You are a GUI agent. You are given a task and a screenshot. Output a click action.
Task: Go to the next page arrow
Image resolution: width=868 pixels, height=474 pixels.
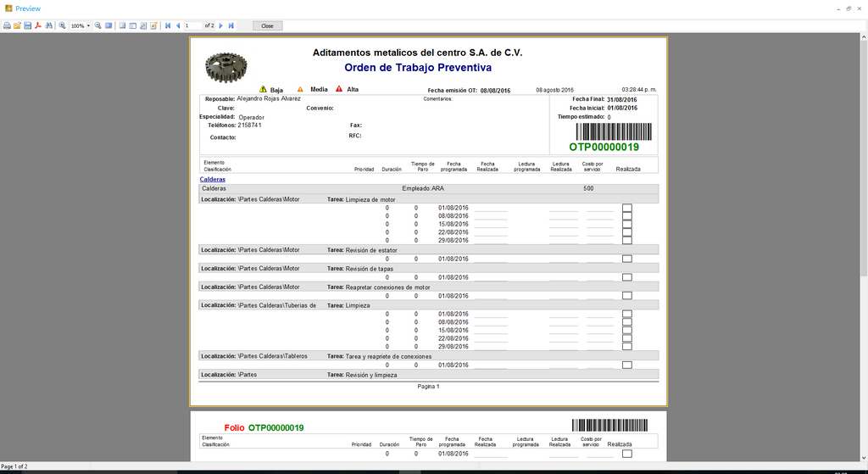tap(221, 26)
